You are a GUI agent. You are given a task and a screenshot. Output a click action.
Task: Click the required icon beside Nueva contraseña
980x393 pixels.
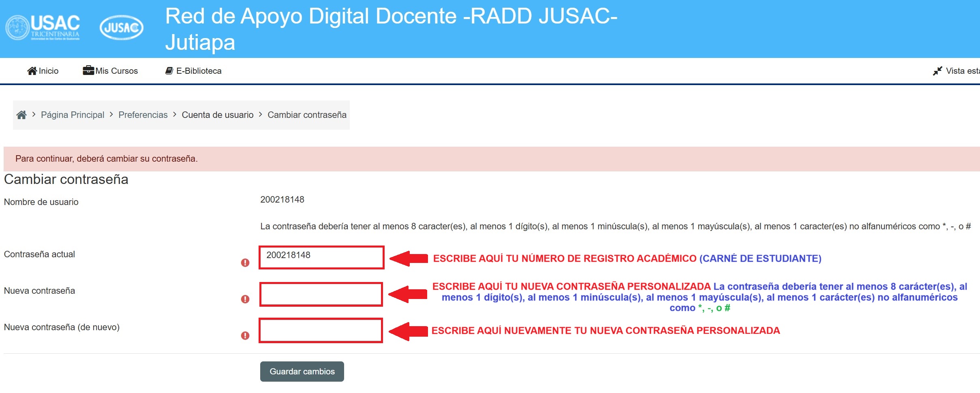(x=245, y=299)
